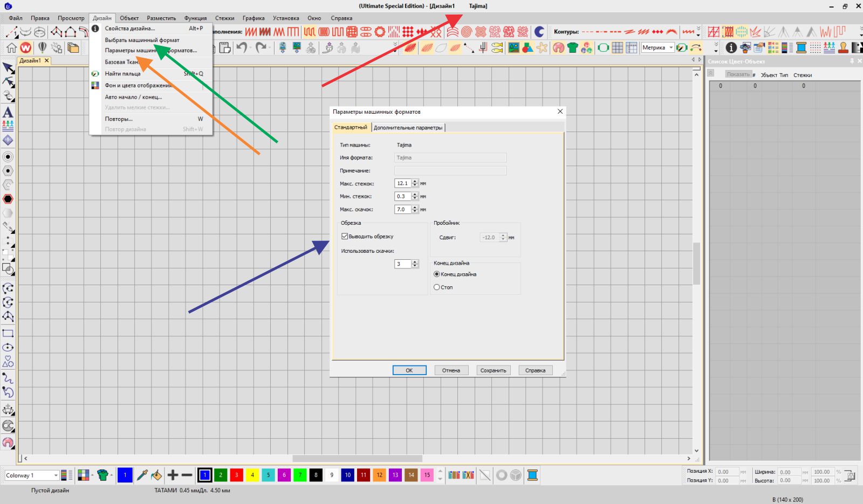The image size is (863, 504).
Task: Click the current color blue swatch 1
Action: click(x=125, y=475)
